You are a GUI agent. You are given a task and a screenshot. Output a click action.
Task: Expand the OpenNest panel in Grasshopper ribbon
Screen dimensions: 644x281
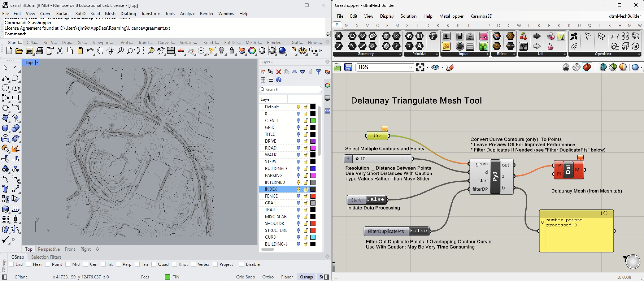[639, 54]
